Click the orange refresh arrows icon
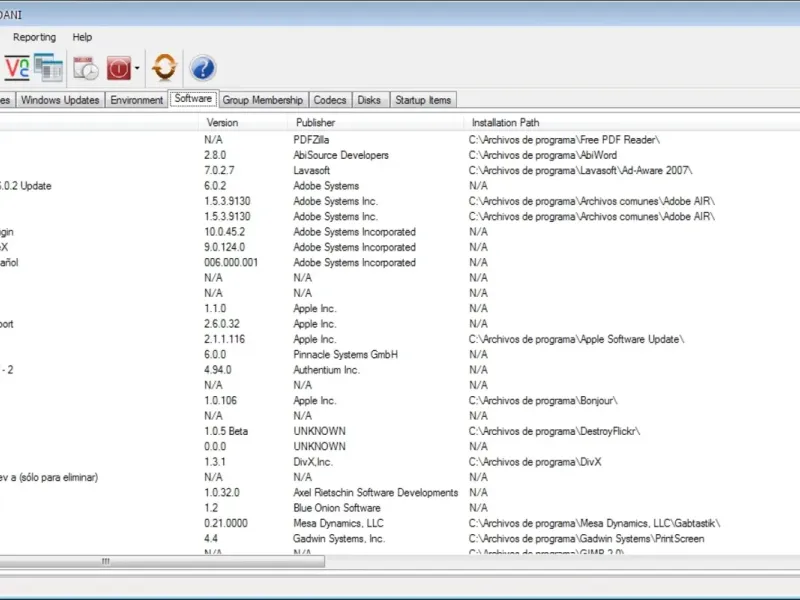 (164, 68)
